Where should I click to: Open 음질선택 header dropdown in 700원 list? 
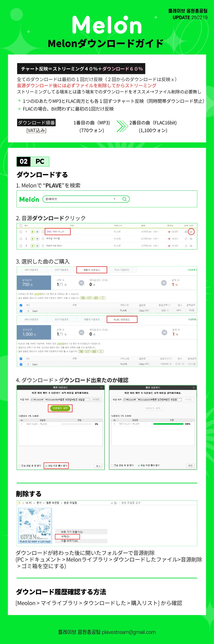pyautogui.click(x=170, y=305)
